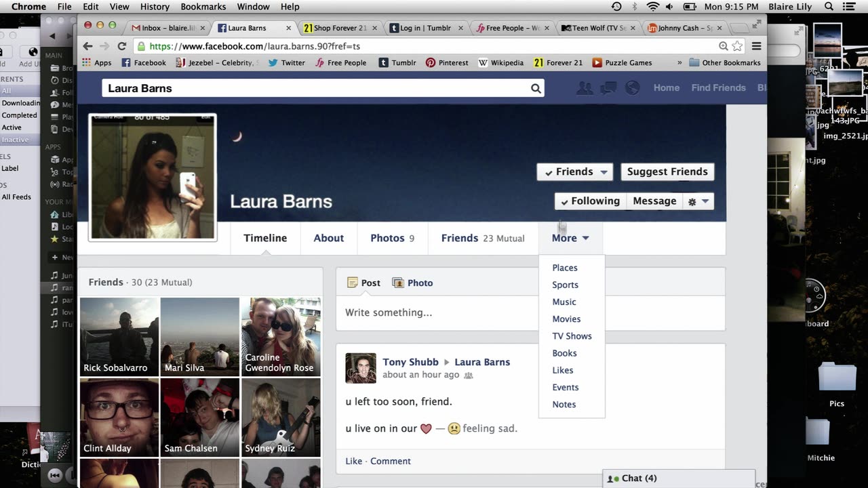Click the Write something text field
Viewport: 868px width, 488px height.
point(530,312)
